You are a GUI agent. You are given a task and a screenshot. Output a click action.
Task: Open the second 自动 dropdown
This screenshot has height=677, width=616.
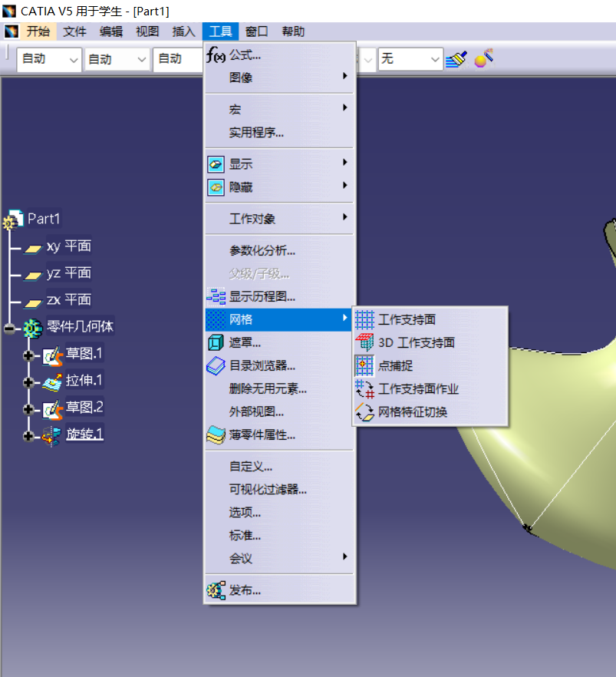point(141,60)
